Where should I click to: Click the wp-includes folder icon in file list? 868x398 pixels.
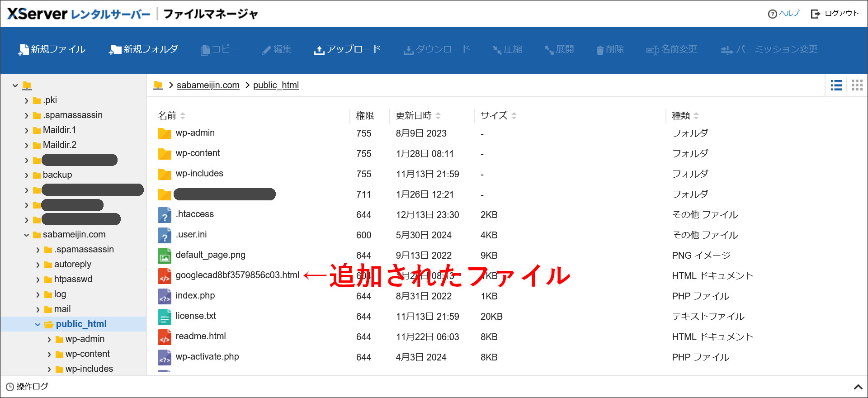[x=165, y=174]
